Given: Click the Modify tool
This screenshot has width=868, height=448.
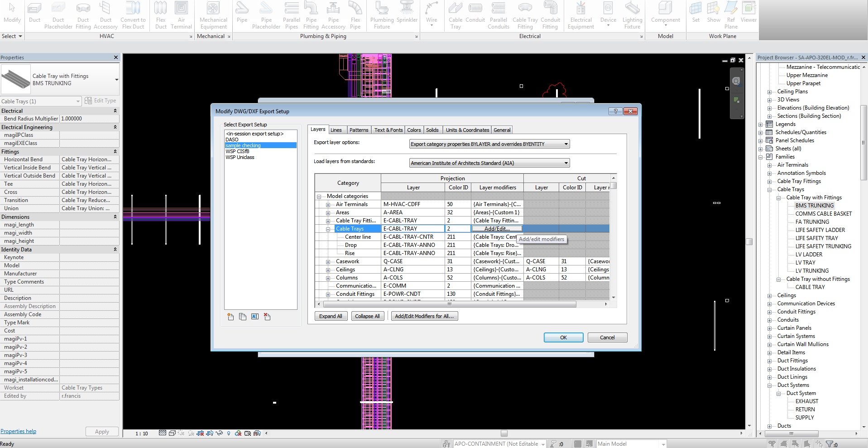Looking at the screenshot, I should coord(12,13).
